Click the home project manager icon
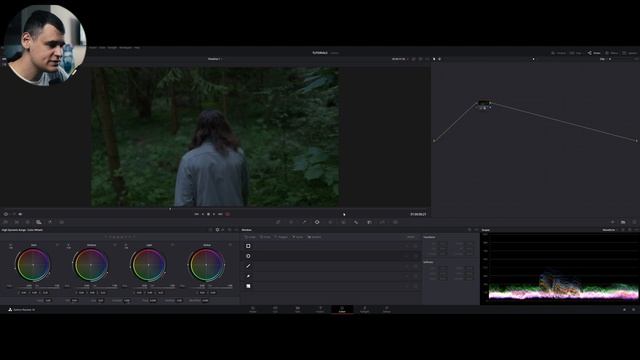This screenshot has width=640, height=360. pyautogui.click(x=624, y=310)
